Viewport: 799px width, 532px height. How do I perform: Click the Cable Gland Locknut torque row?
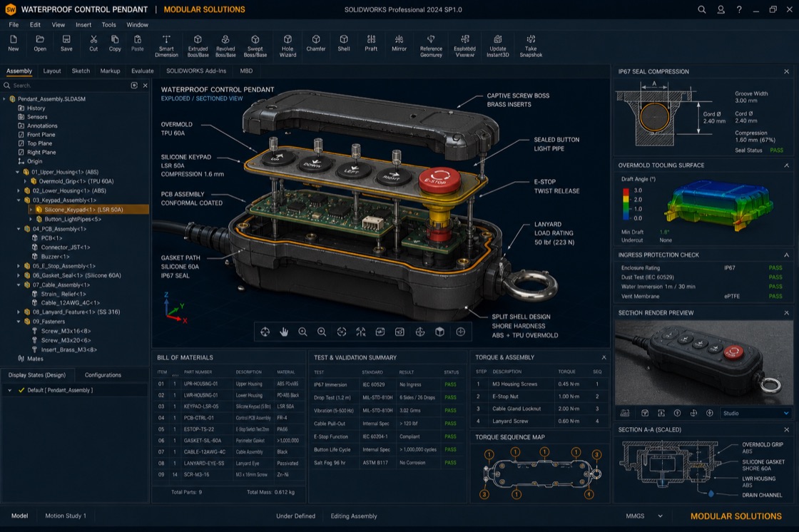pyautogui.click(x=539, y=409)
